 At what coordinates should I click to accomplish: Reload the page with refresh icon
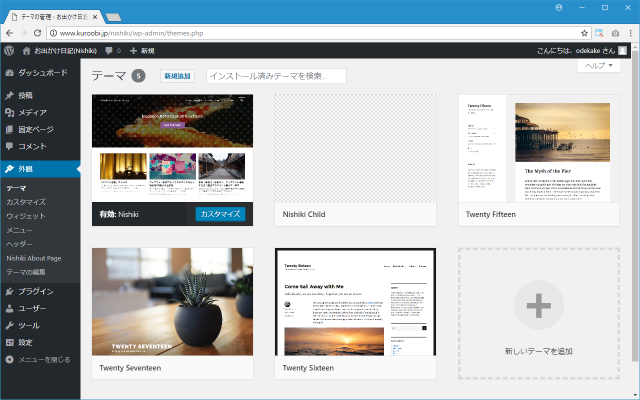[x=37, y=33]
